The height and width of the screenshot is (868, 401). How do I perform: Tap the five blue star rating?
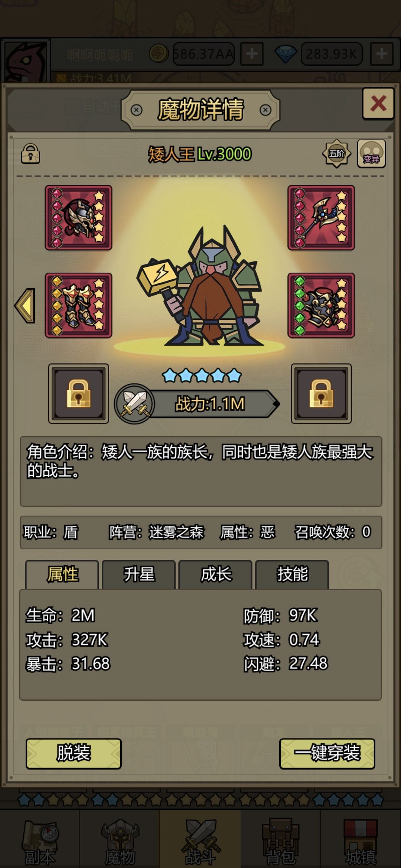[x=202, y=375]
